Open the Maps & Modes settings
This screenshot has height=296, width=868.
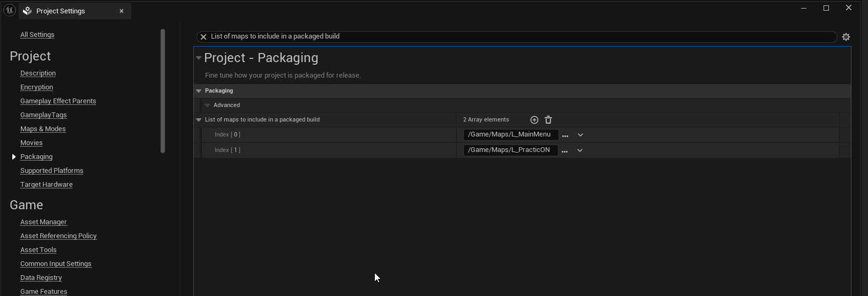click(43, 129)
